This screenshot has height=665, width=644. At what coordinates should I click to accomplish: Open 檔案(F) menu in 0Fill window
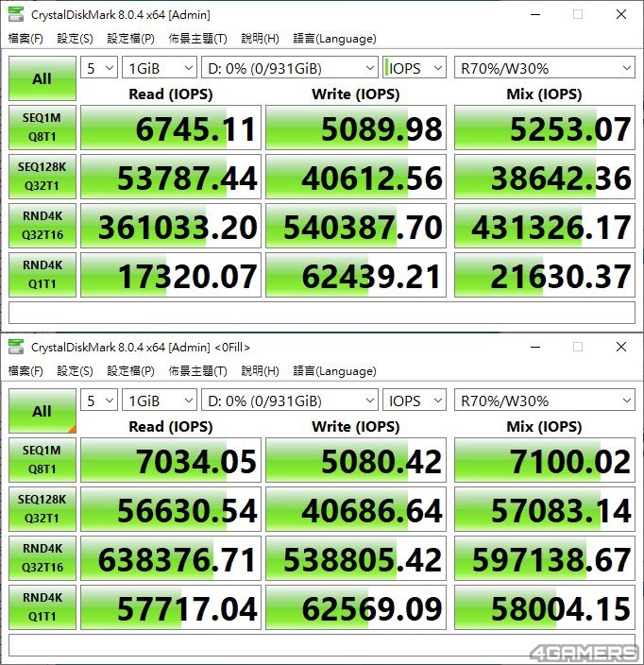pos(25,371)
